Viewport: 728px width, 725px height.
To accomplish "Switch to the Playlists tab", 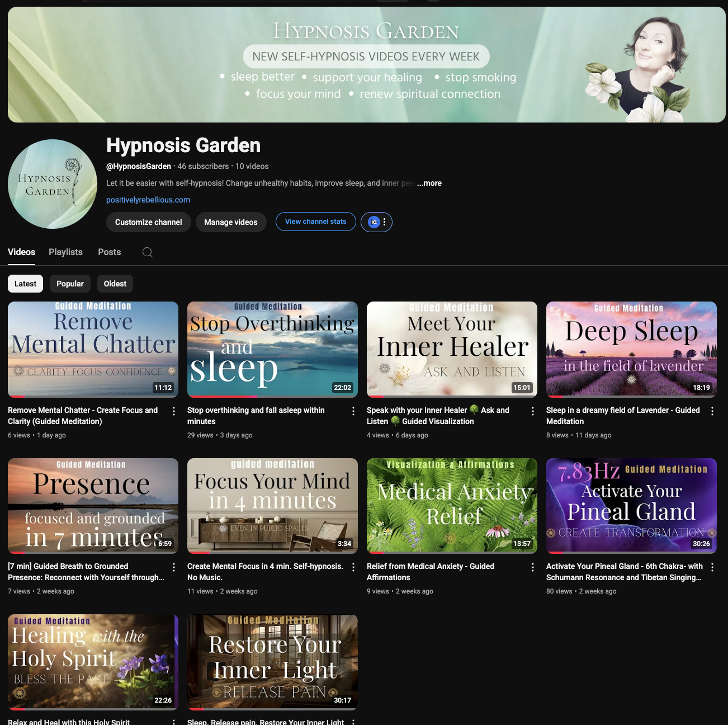I will tap(65, 252).
